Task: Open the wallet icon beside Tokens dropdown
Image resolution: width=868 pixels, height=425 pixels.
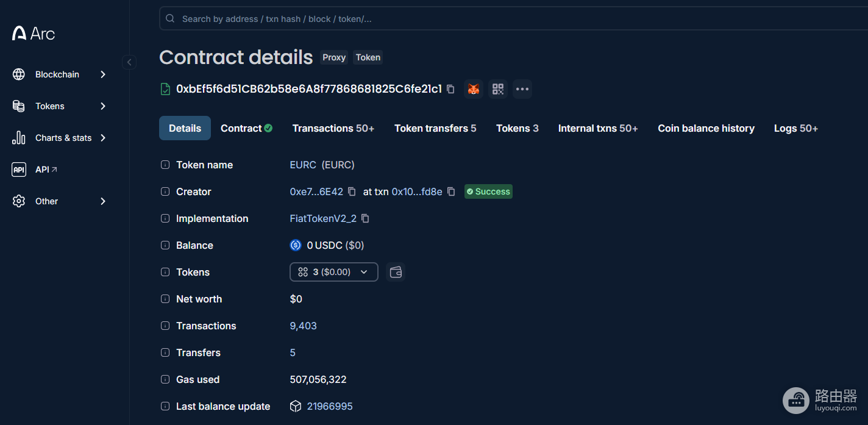Action: coord(396,272)
